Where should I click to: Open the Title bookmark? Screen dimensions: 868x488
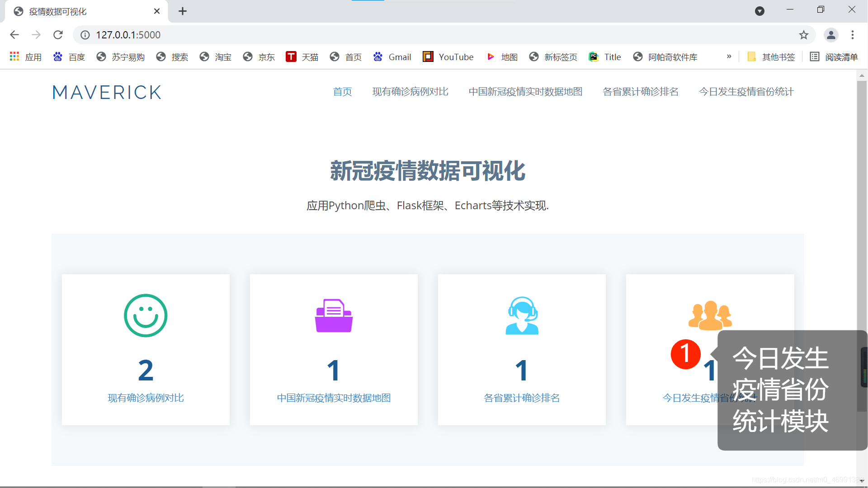pyautogui.click(x=605, y=57)
